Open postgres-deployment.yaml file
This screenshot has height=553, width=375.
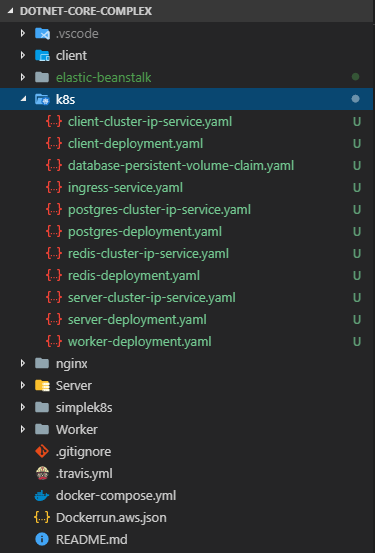point(145,232)
